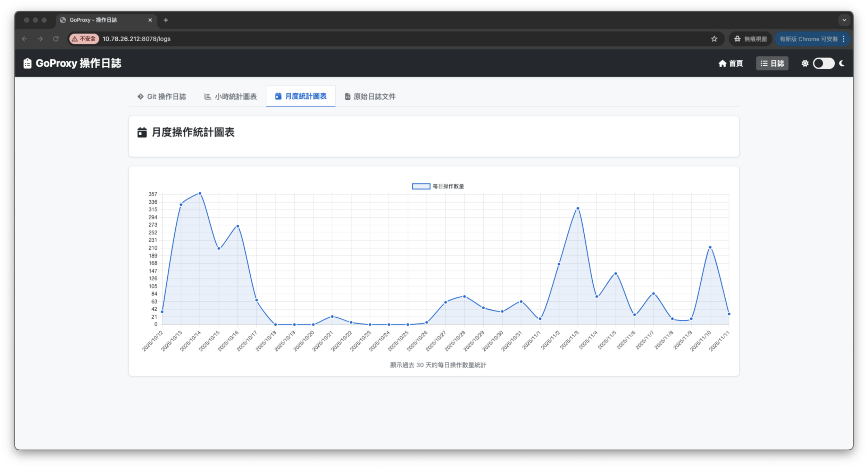Open the 原始日誌文件 tab

click(x=370, y=97)
